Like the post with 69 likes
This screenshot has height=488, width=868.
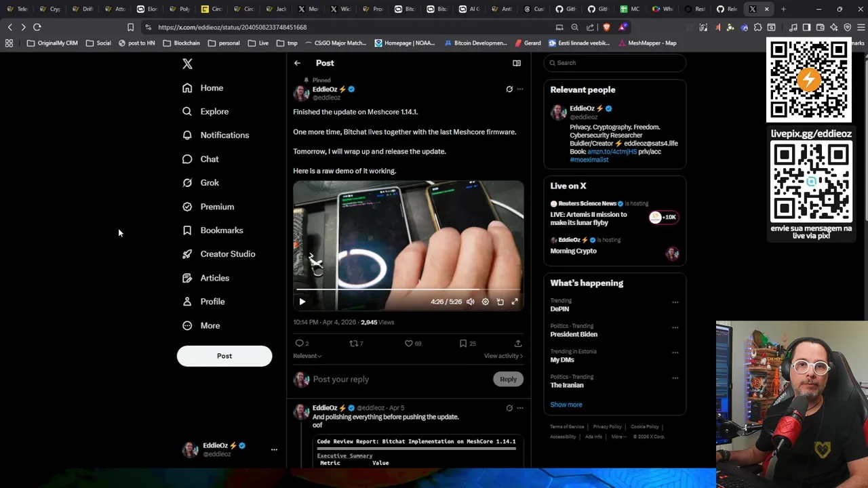point(409,344)
